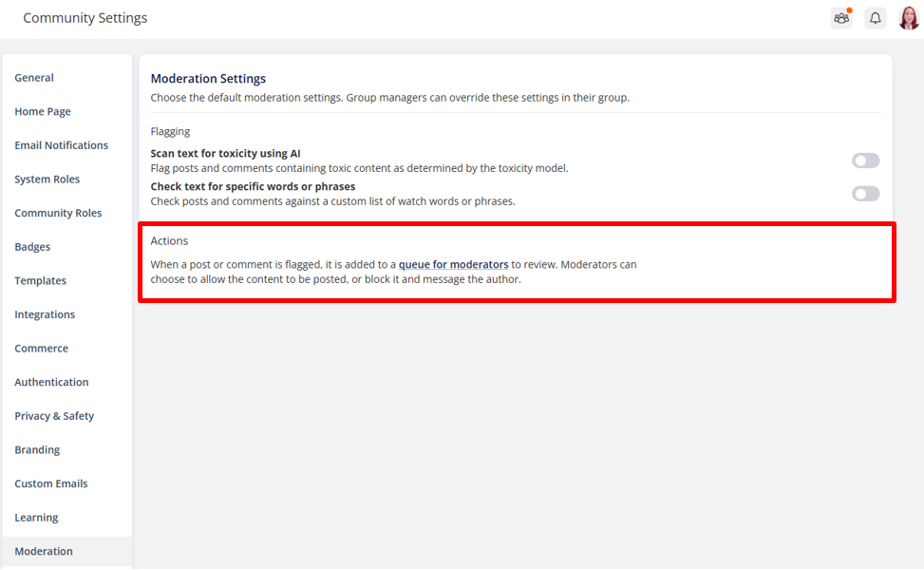This screenshot has height=570, width=924.
Task: Click the Community Settings page title
Action: click(85, 18)
